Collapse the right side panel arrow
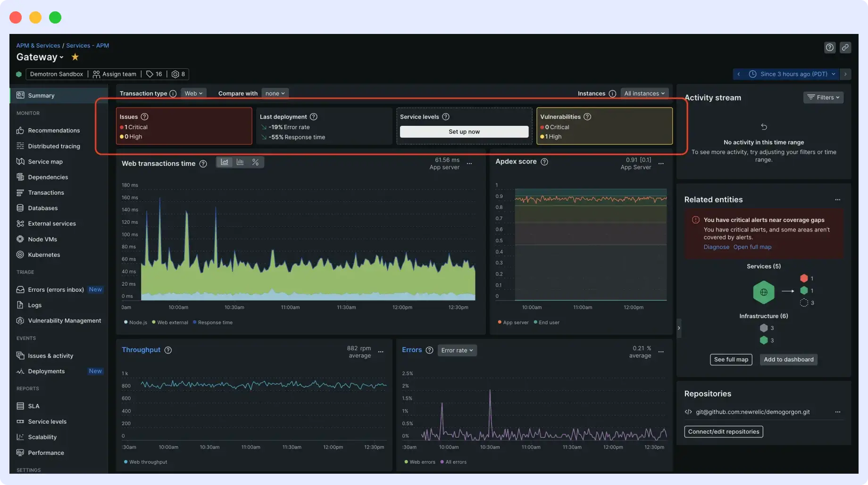 point(679,328)
